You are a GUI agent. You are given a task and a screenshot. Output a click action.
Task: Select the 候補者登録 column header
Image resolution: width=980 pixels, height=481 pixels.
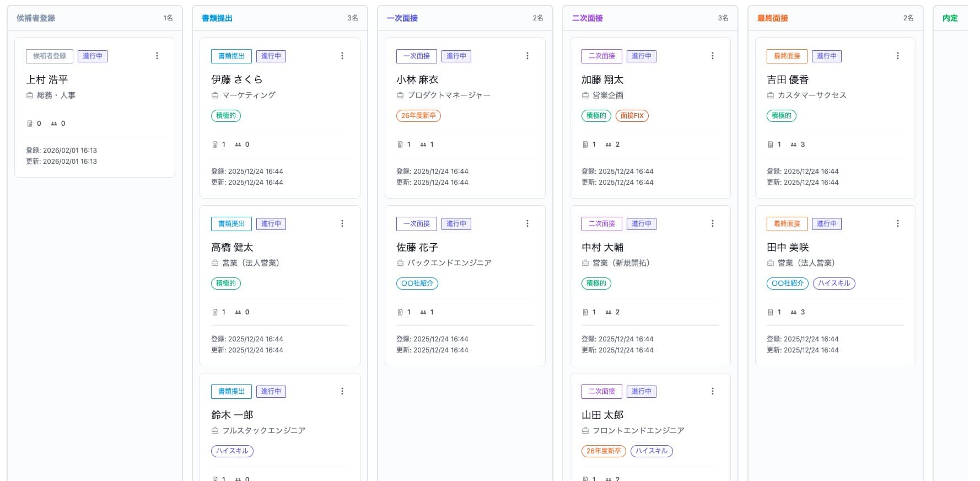click(x=36, y=18)
